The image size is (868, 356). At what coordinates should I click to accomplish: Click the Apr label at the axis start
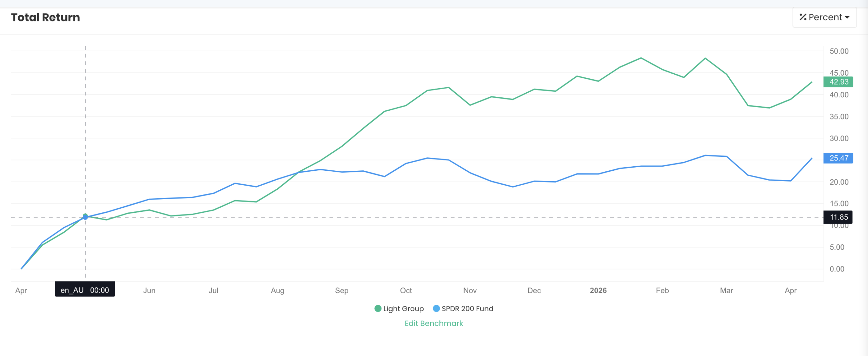point(21,291)
